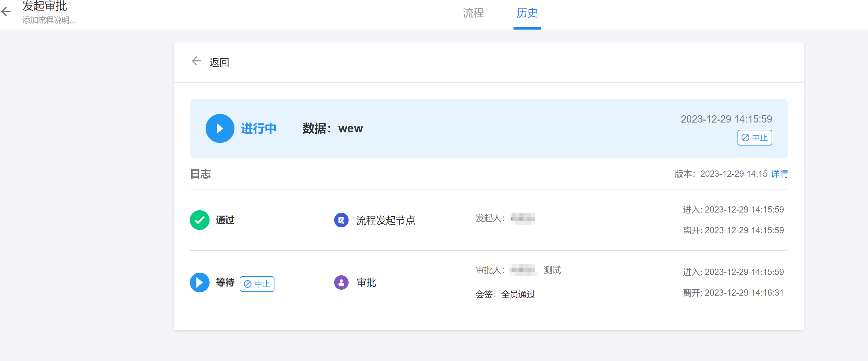Click the 流程发起节点 label
This screenshot has height=361, width=868.
point(386,220)
